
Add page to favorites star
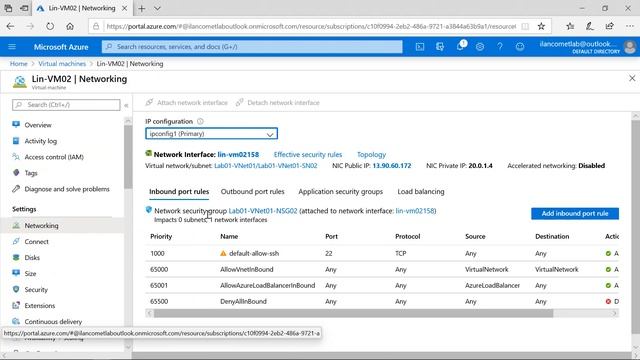541,26
